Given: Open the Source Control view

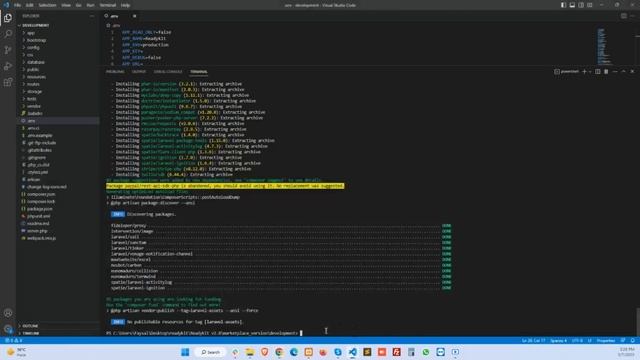Looking at the screenshot, I should [x=8, y=50].
